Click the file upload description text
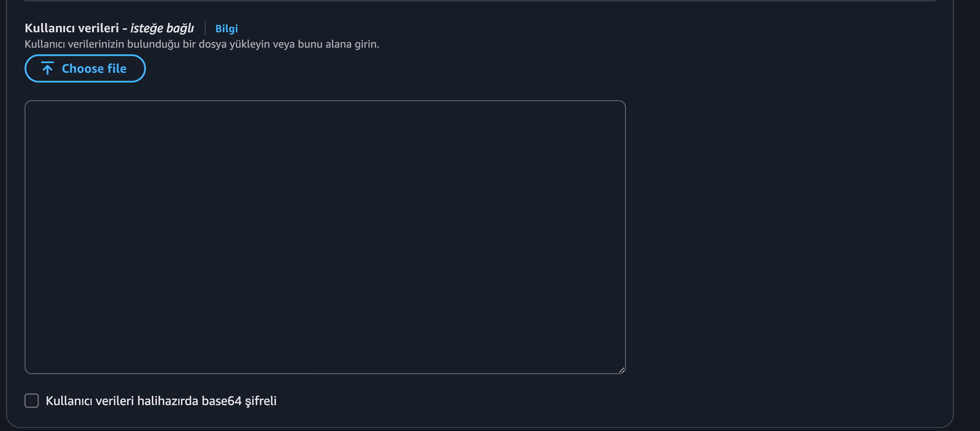980x431 pixels. click(x=202, y=44)
